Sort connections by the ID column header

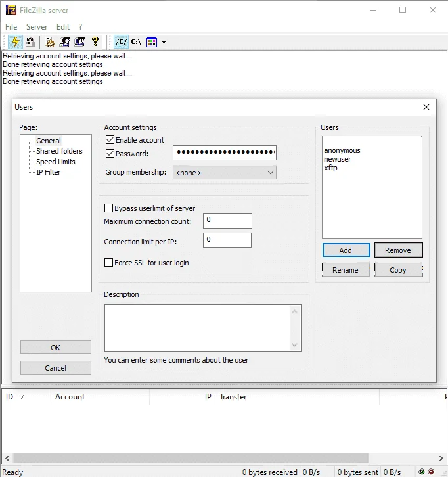(x=26, y=397)
